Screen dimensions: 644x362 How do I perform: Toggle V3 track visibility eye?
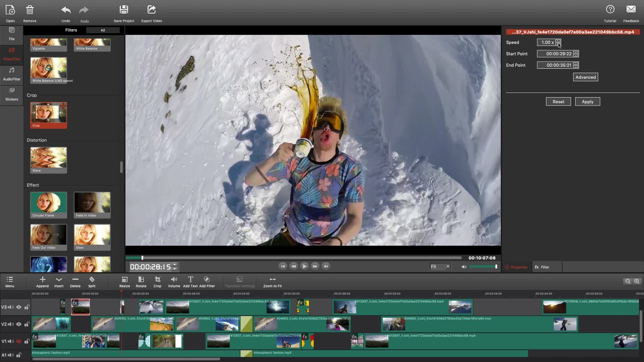[19, 307]
